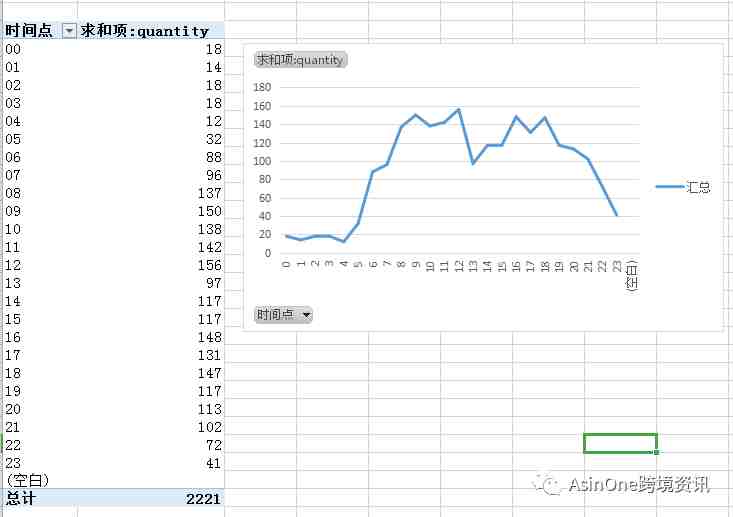733x517 pixels.
Task: Select the (空白) row label
Action: pos(27,481)
